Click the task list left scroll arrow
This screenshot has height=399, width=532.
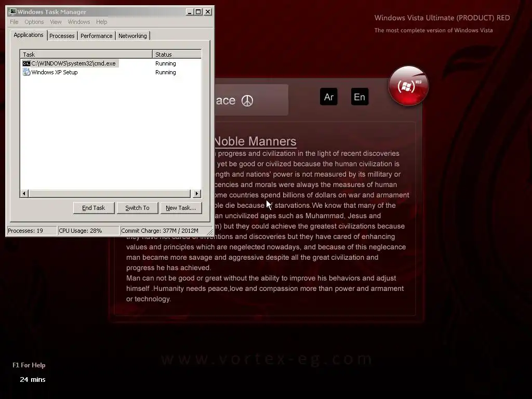click(x=24, y=193)
